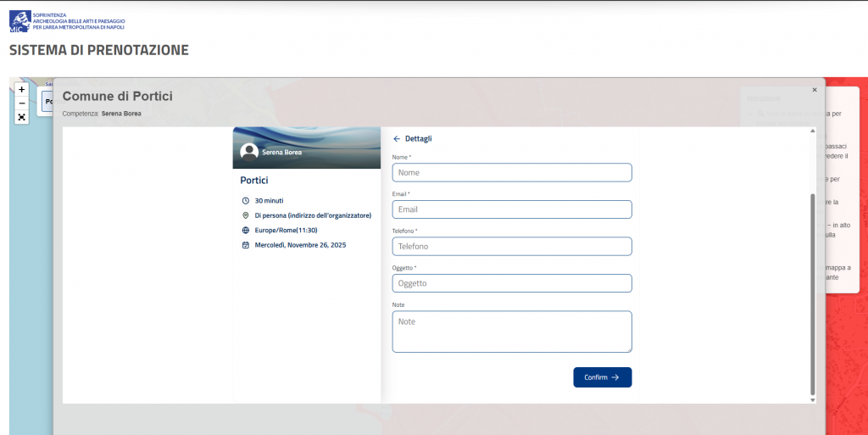Viewport: 868px width, 435px height.
Task: Close the Comune di Portici dialog
Action: [815, 89]
